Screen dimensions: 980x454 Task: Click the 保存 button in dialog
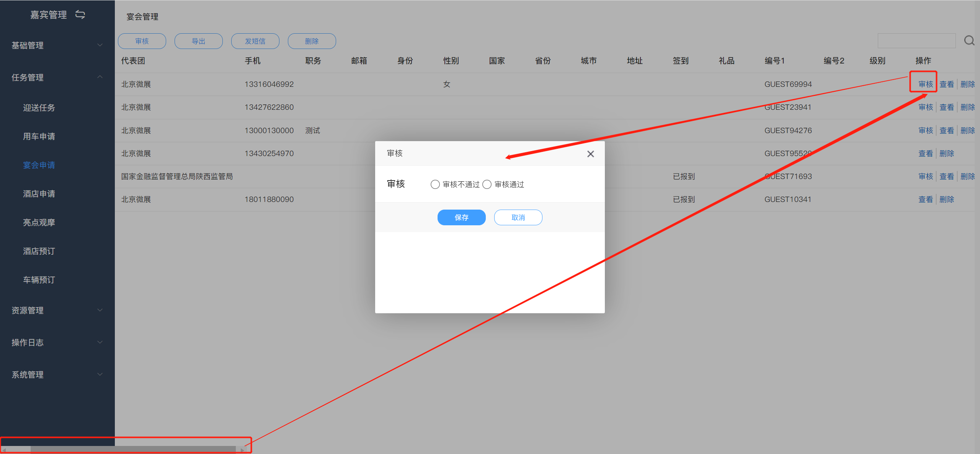pos(462,217)
